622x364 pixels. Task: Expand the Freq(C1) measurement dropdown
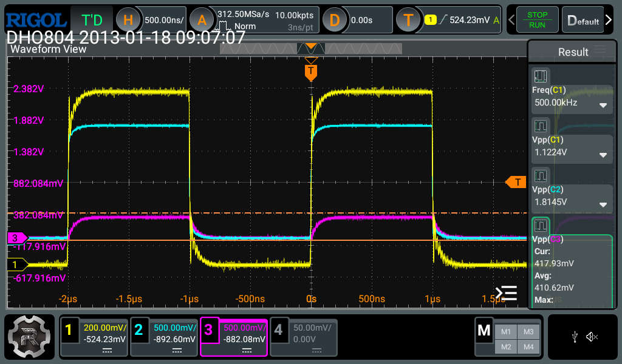(x=603, y=105)
